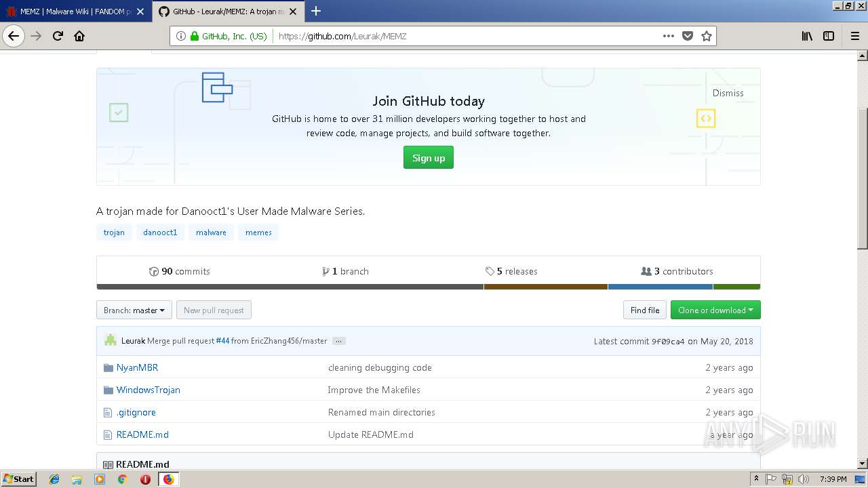Go back with the browser back arrow

click(14, 36)
